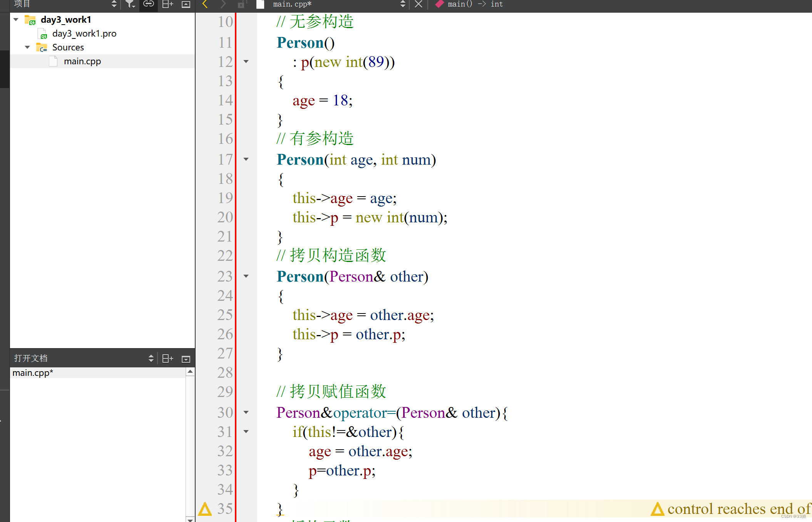Collapse the Projects panel via its panel icon
The width and height of the screenshot is (812, 522).
point(186,4)
